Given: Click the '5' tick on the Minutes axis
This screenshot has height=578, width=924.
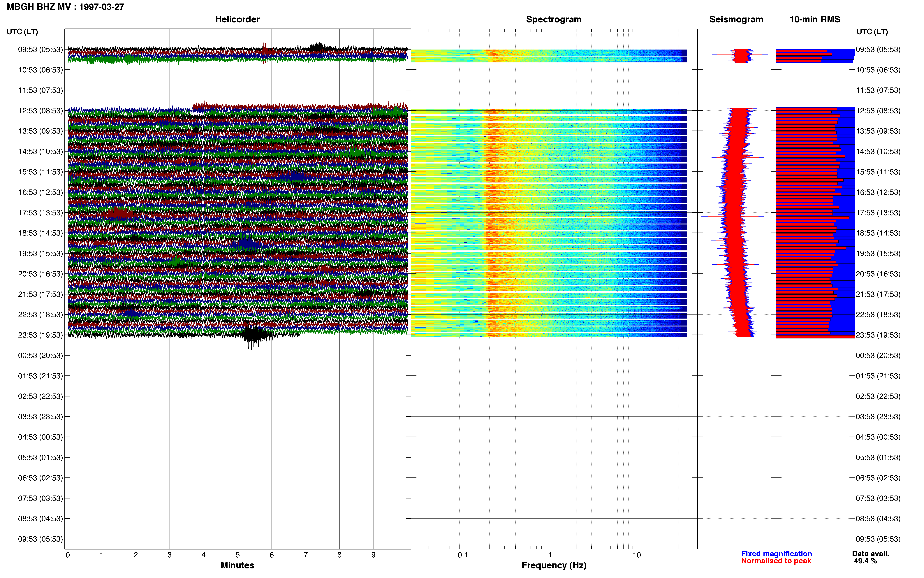Looking at the screenshot, I should [238, 555].
